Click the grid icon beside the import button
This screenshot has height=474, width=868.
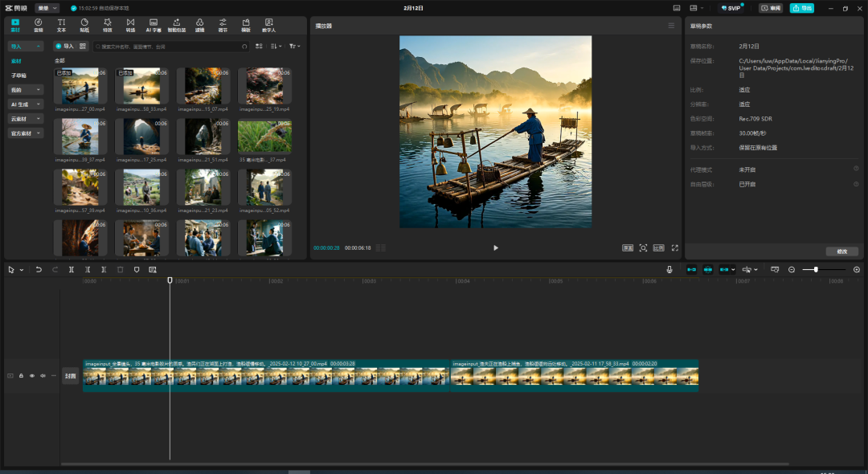(x=83, y=47)
